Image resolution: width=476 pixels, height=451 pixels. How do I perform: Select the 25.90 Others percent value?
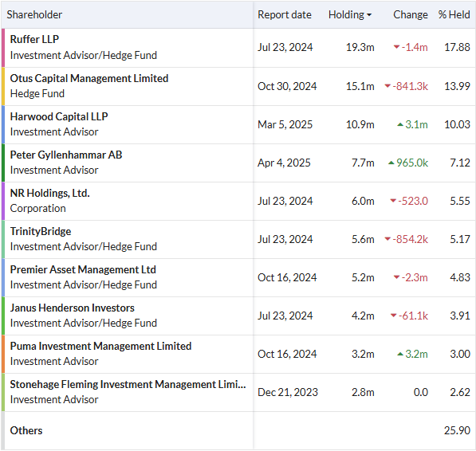(457, 430)
